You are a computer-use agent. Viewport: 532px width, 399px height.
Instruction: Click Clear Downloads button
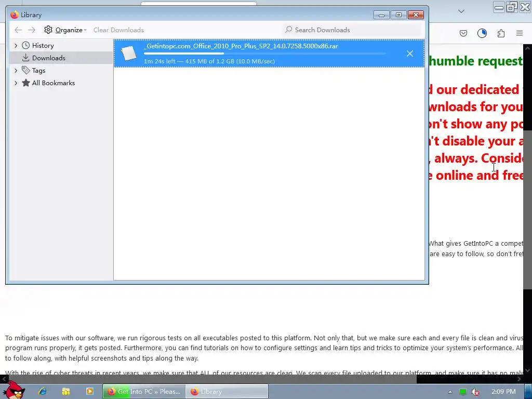click(x=118, y=30)
